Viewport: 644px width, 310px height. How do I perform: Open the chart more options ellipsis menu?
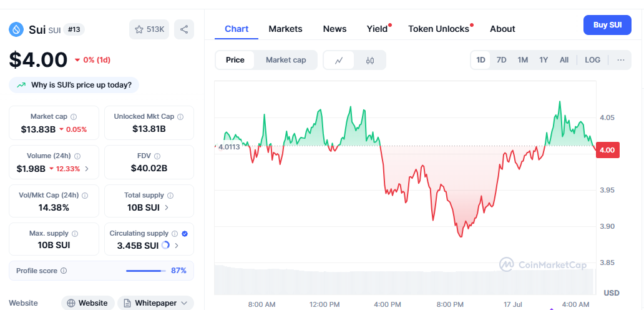tap(620, 60)
